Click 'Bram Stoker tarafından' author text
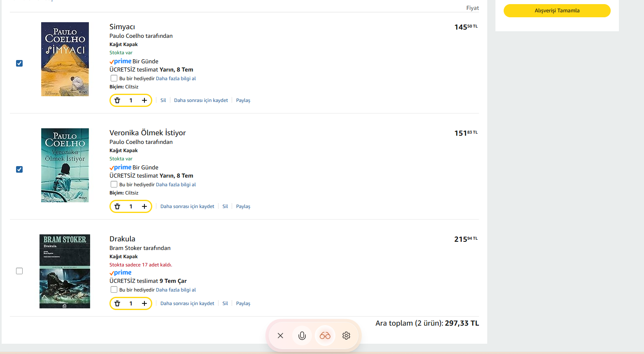This screenshot has width=644, height=354. pyautogui.click(x=140, y=248)
